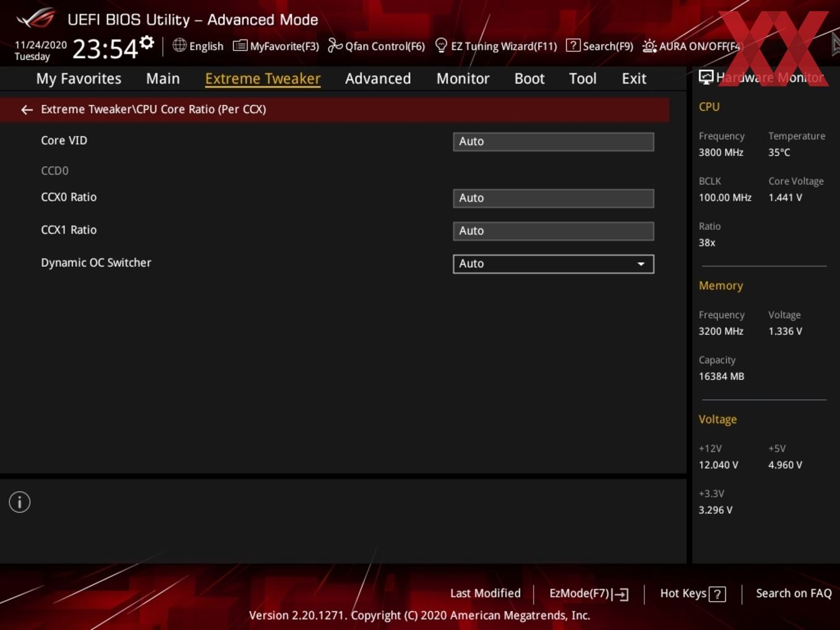Click memory voltage 1.336 V
This screenshot has height=630, width=840.
coord(785,331)
